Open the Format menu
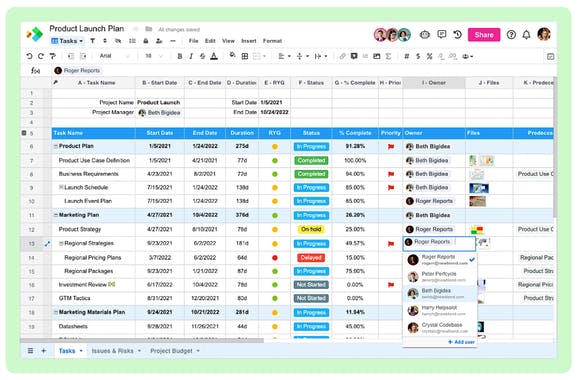The width and height of the screenshot is (579, 380). [x=273, y=41]
